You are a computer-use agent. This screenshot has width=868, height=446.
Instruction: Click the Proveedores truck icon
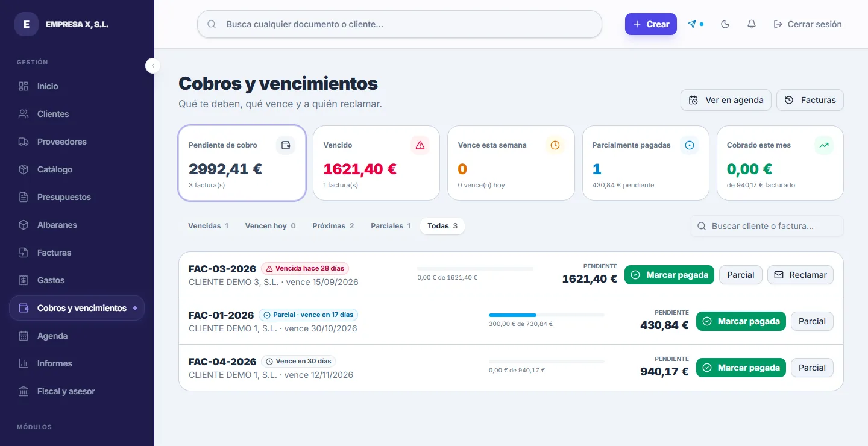tap(24, 142)
